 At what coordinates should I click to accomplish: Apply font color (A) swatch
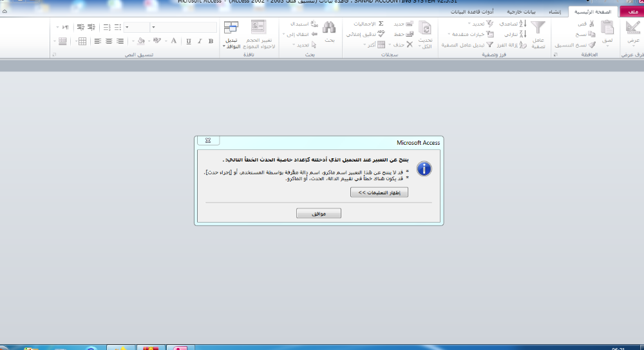pyautogui.click(x=174, y=41)
